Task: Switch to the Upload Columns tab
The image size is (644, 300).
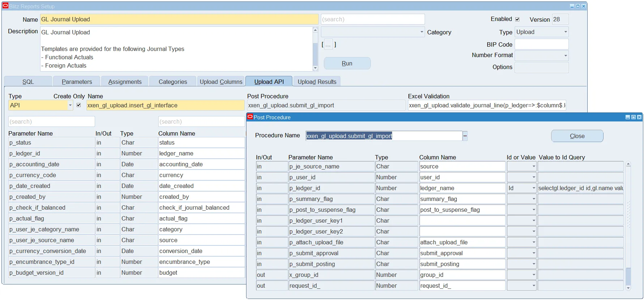Action: (x=221, y=82)
